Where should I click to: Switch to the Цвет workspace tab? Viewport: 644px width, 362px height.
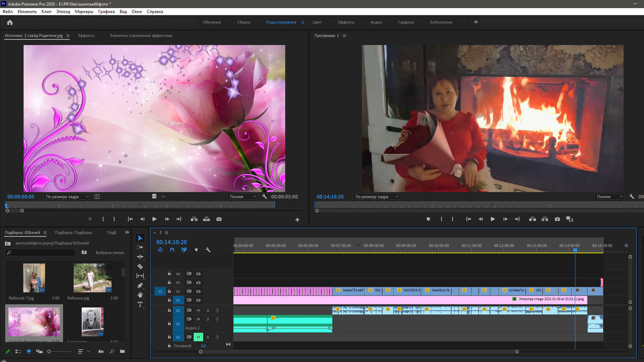click(x=317, y=22)
